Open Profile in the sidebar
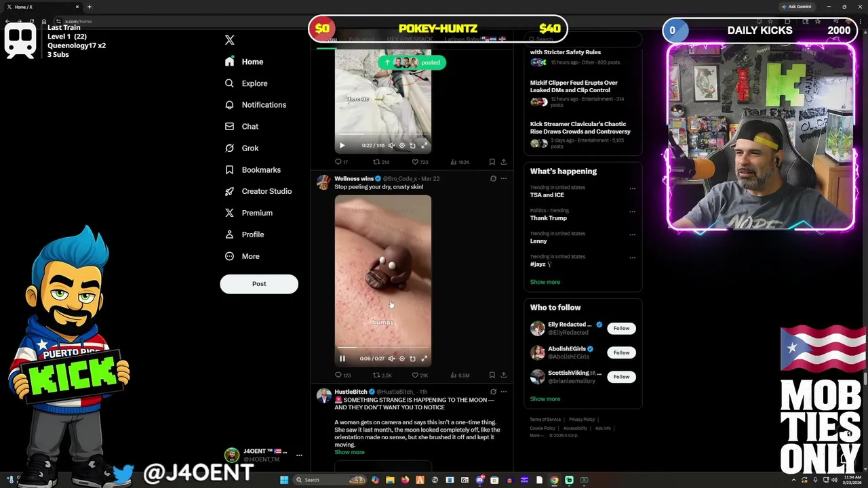The height and width of the screenshot is (488, 868). [x=244, y=235]
